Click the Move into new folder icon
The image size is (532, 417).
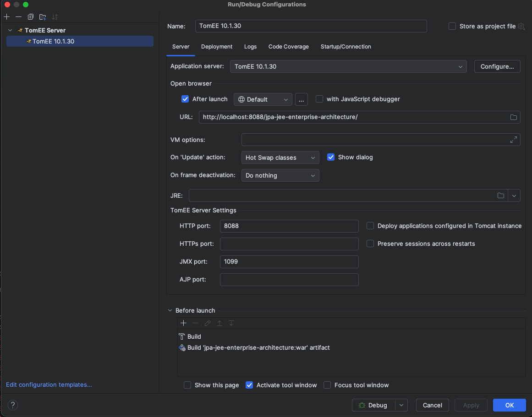[x=43, y=17]
